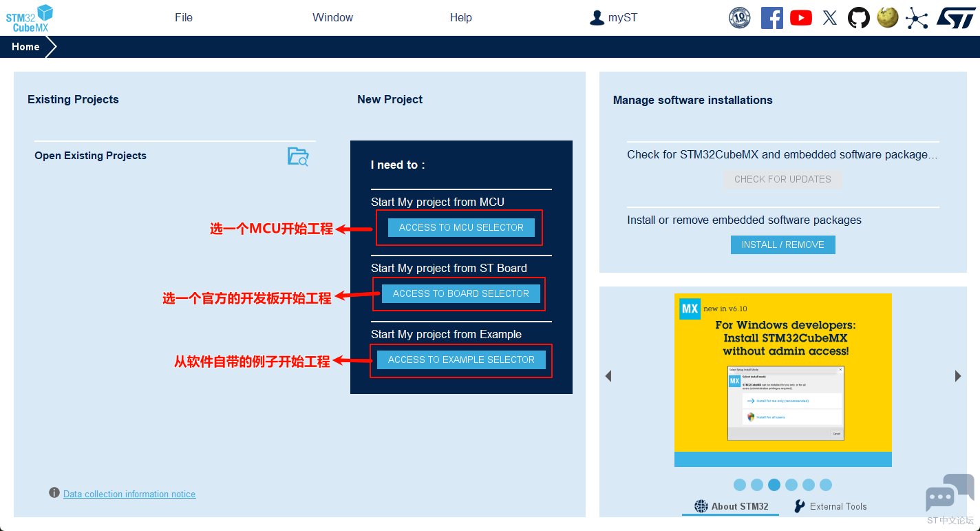This screenshot has width=980, height=531.
Task: Click Start My project from ST Board text
Action: click(x=449, y=268)
